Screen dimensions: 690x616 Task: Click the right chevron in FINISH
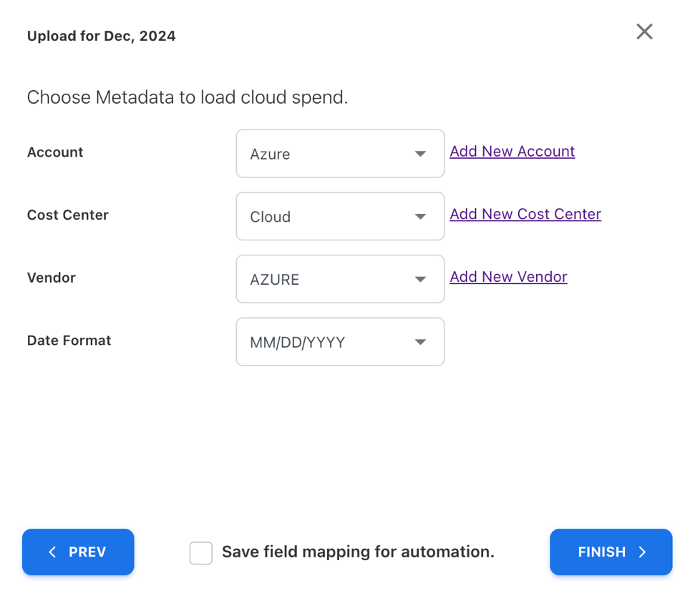pyautogui.click(x=642, y=552)
